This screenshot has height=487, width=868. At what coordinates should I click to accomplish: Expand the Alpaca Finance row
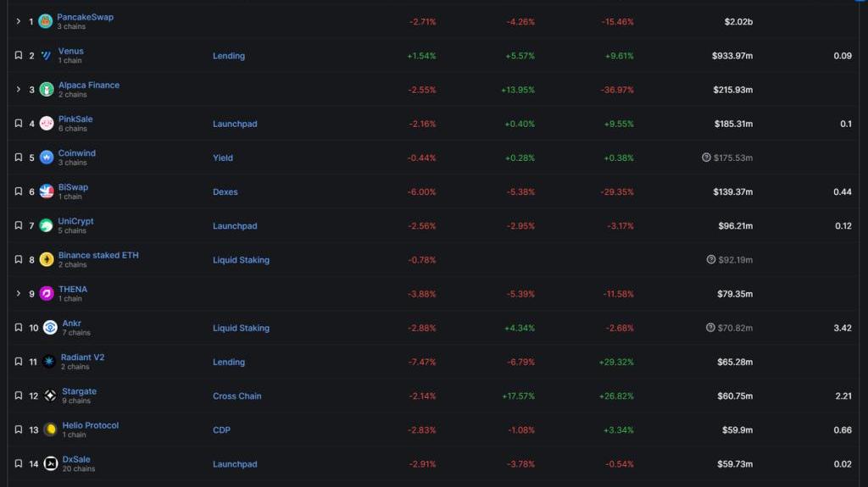tap(18, 90)
